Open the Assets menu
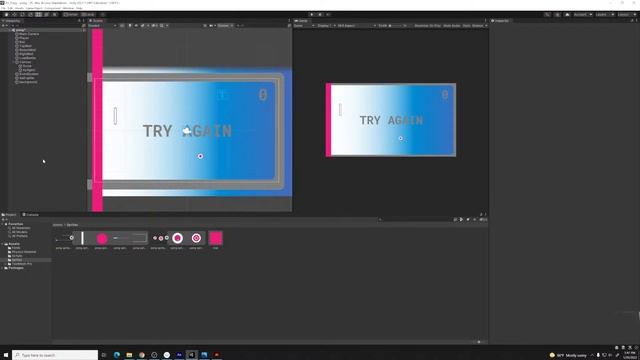Screen dimensions: 640x360 click(19, 8)
